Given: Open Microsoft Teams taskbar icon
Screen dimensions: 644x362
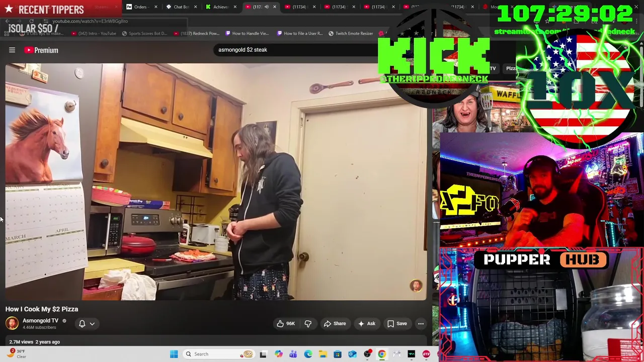Looking at the screenshot, I should pyautogui.click(x=293, y=354).
